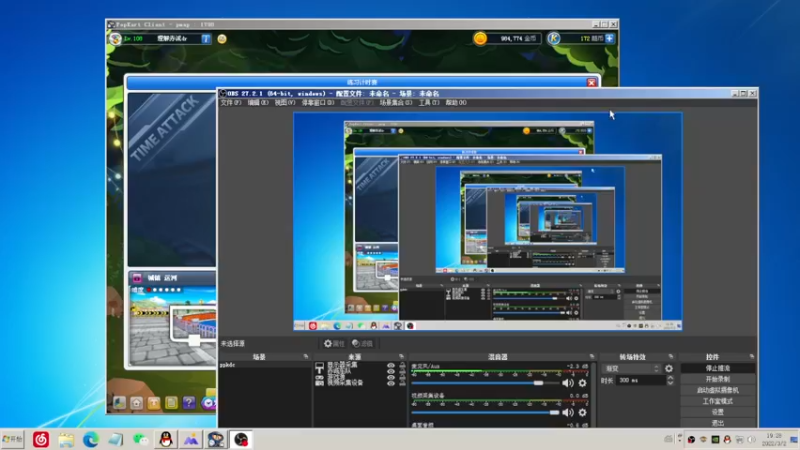Open Microsoft Edge from taskbar

tap(91, 439)
